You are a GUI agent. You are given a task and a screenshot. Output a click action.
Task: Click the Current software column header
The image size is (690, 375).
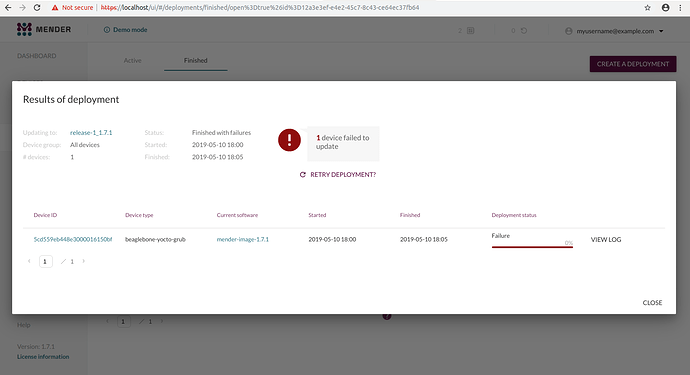(237, 215)
